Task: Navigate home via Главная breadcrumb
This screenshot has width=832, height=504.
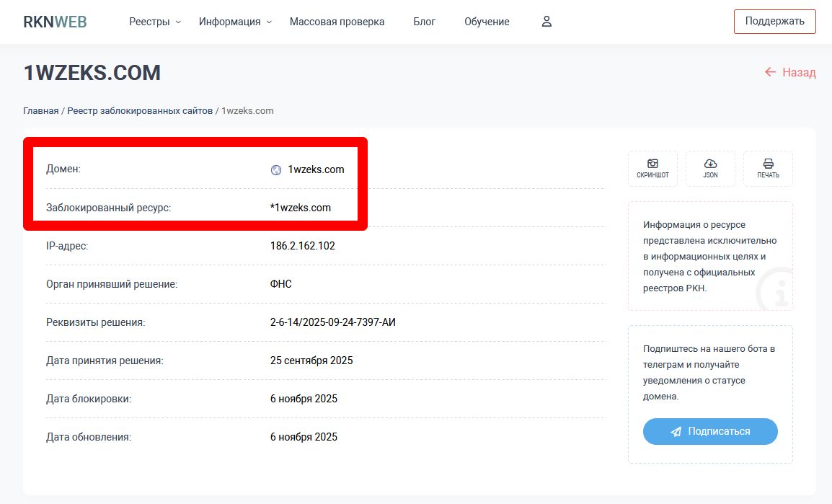Action: point(40,110)
